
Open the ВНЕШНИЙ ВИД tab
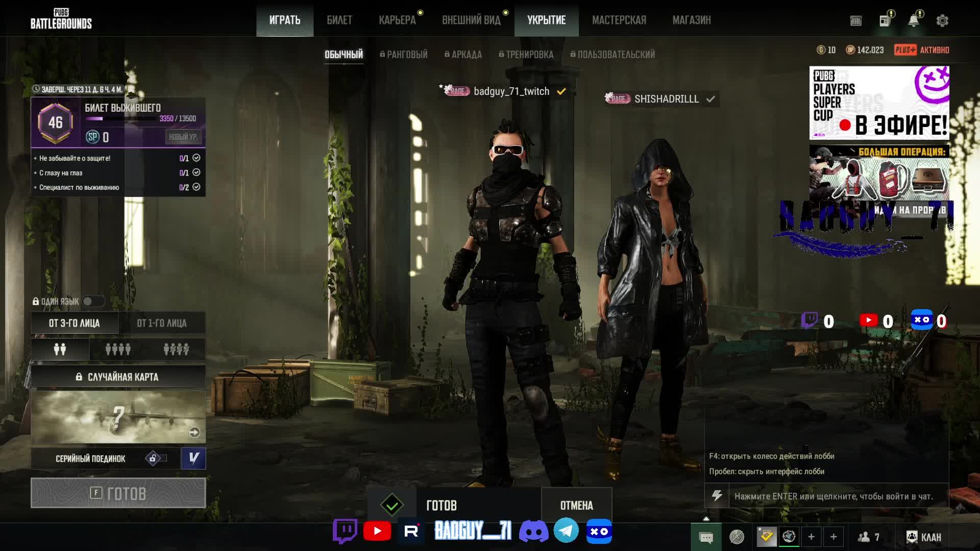point(471,20)
